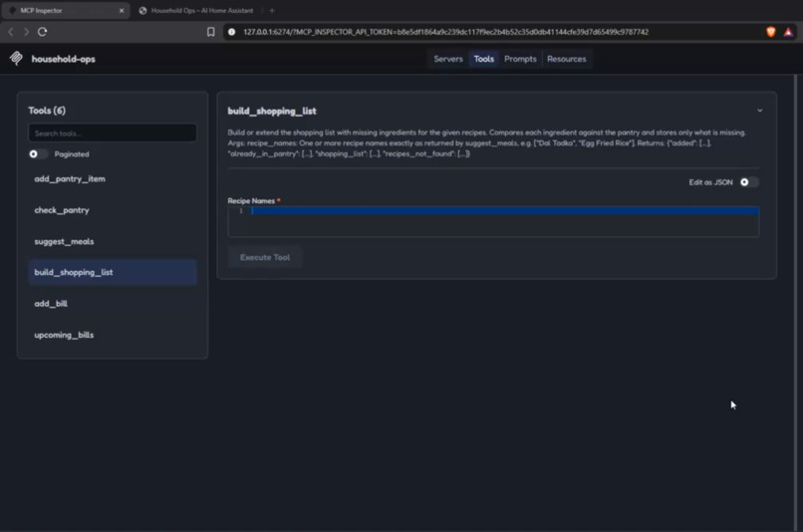803x532 pixels.
Task: Go forward with the browser forward arrow
Action: click(x=26, y=32)
